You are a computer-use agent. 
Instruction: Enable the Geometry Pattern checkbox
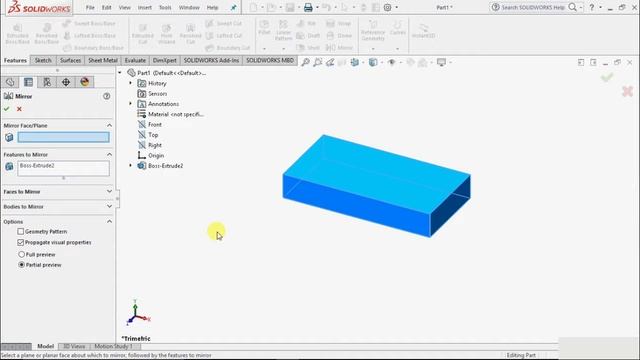(21, 231)
